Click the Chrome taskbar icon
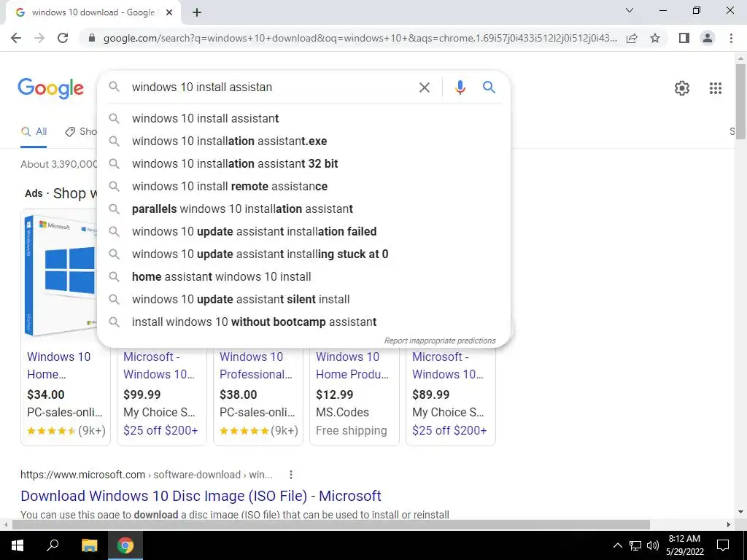This screenshot has height=560, width=747. 125,545
